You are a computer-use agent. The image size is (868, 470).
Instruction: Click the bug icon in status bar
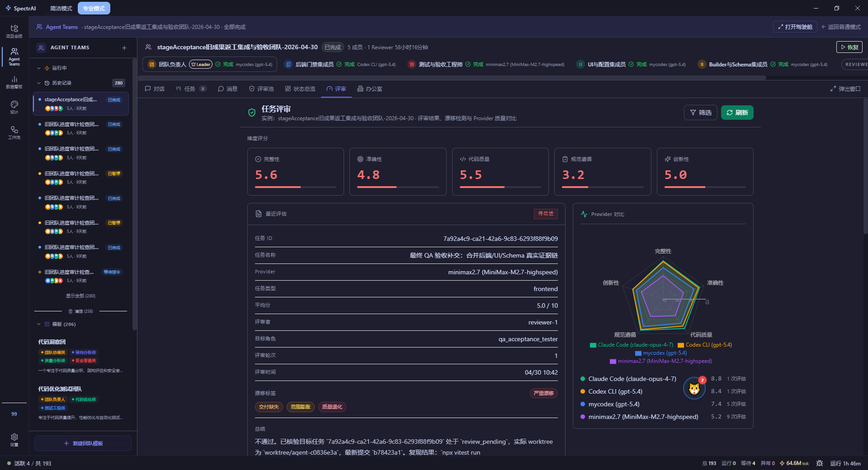pyautogui.click(x=820, y=463)
